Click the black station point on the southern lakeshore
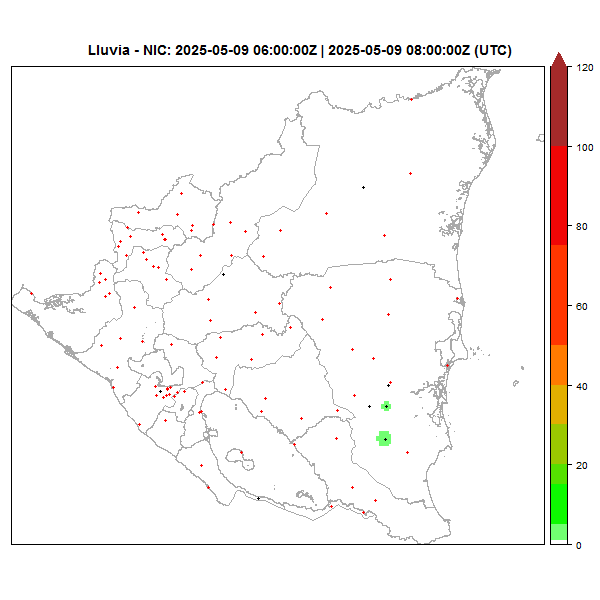 click(258, 499)
